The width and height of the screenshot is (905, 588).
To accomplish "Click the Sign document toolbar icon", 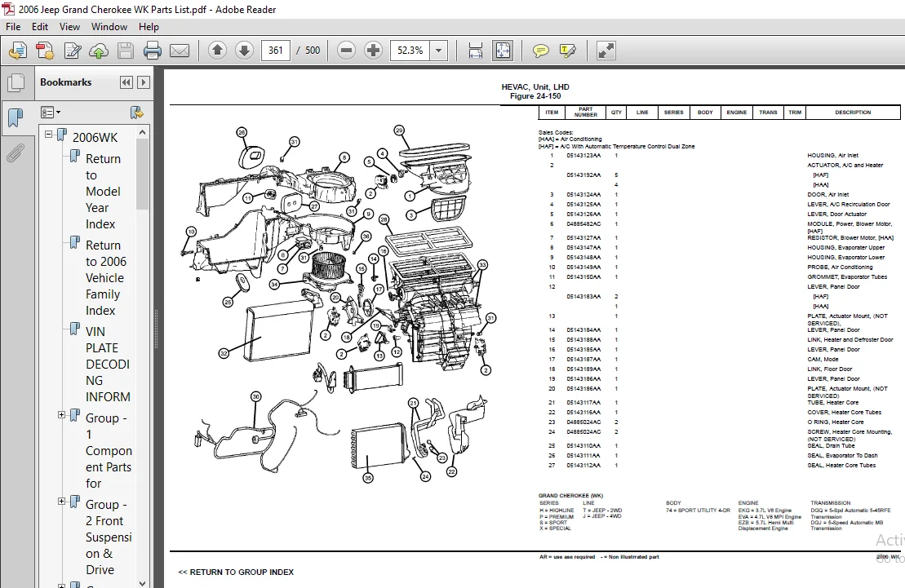I will 72,51.
